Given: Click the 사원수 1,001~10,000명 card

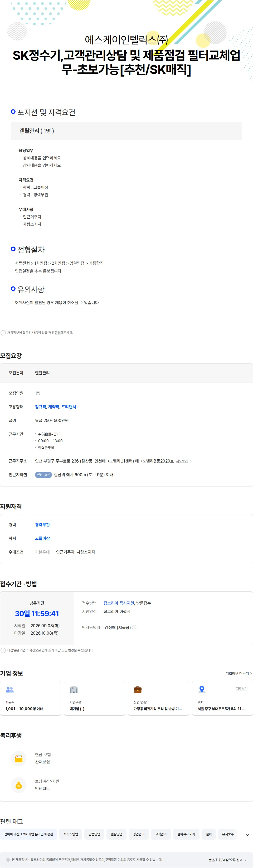Looking at the screenshot, I should click(30, 698).
